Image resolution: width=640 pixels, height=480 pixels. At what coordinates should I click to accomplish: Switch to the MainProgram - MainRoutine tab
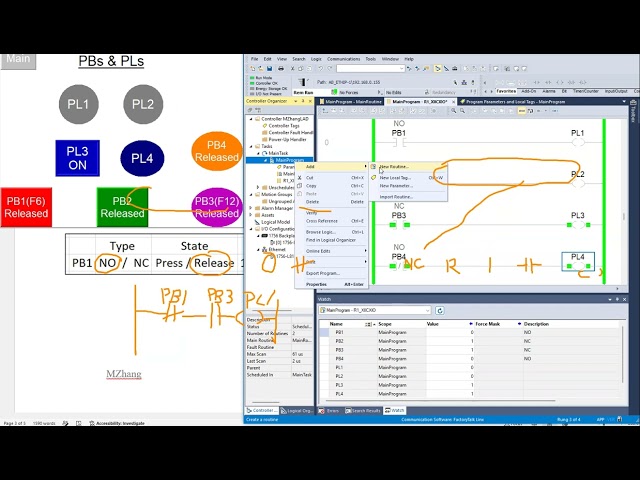350,102
